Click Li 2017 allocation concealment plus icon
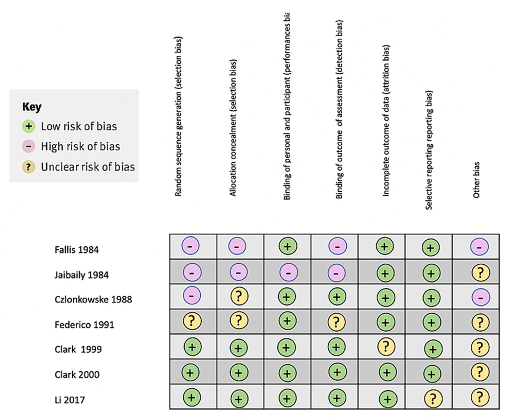Screen dimensions: 511x420 (239, 399)
